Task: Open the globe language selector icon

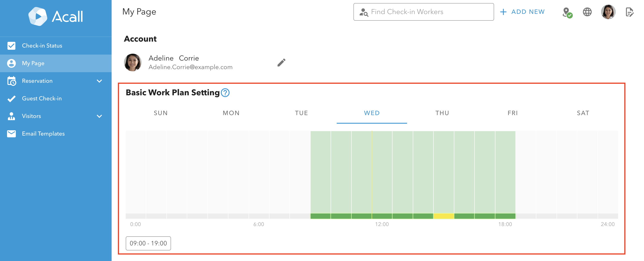Action: (587, 12)
